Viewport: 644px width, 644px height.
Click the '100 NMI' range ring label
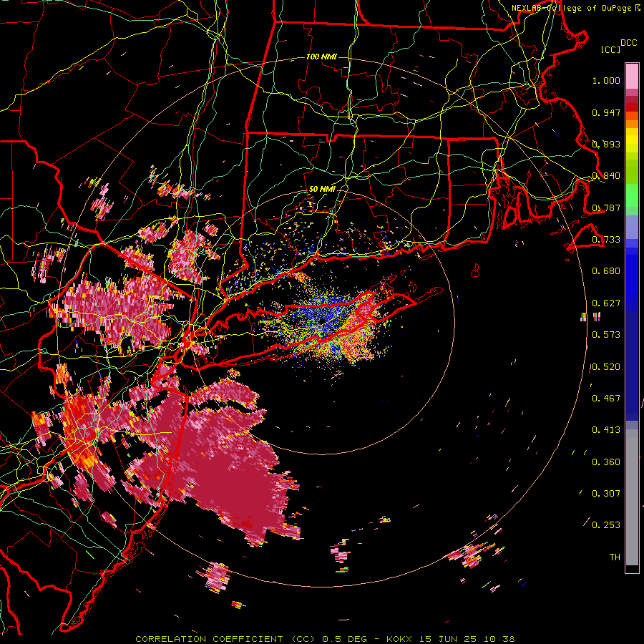pos(321,57)
